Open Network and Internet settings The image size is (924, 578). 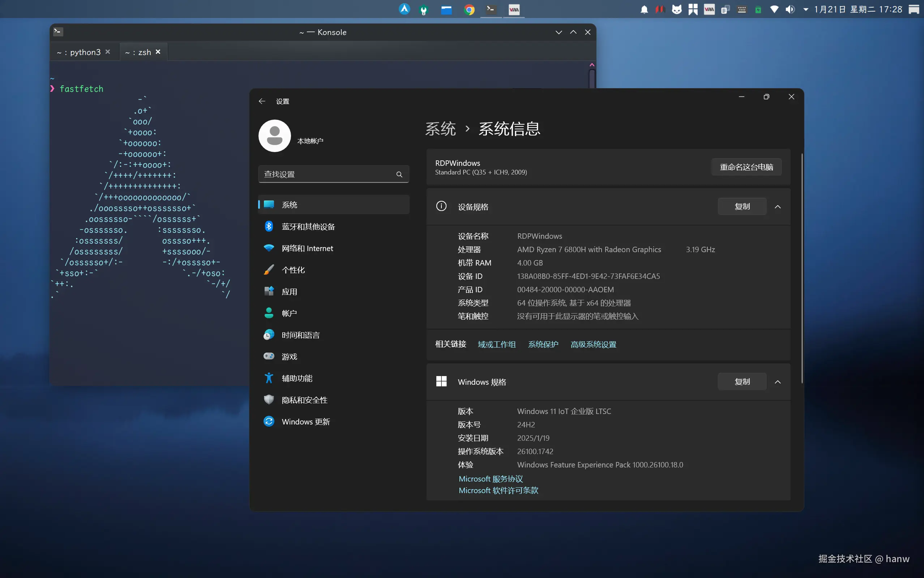[x=307, y=249]
